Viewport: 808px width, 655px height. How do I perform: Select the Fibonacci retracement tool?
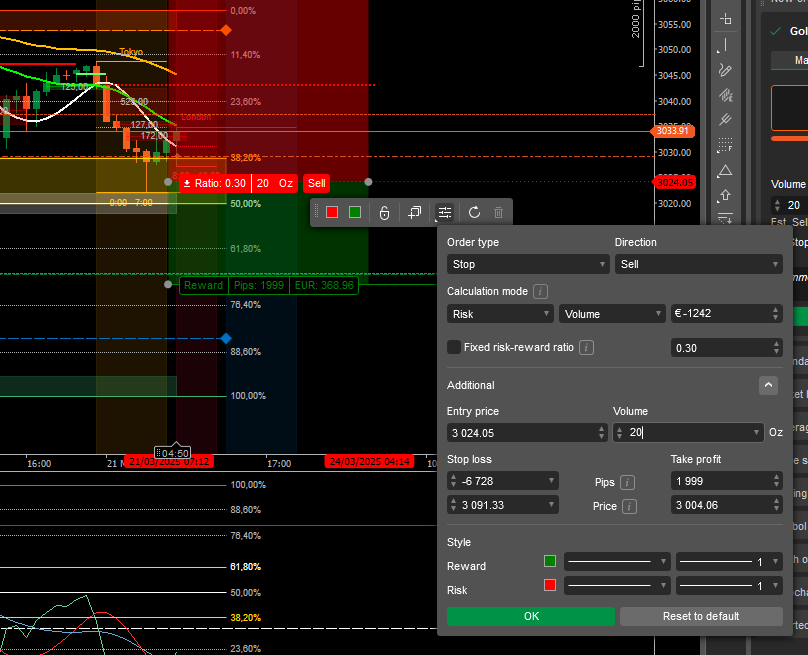pyautogui.click(x=726, y=145)
